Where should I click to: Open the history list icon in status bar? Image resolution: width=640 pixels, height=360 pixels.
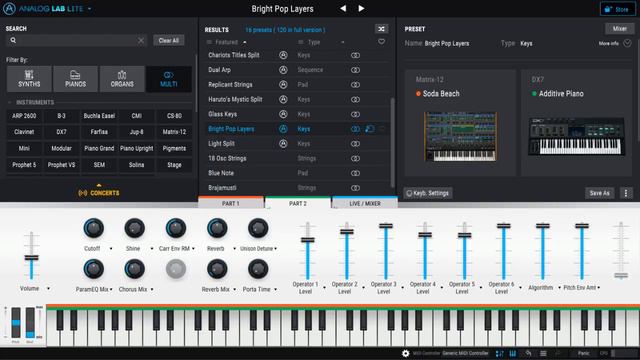pos(543,353)
